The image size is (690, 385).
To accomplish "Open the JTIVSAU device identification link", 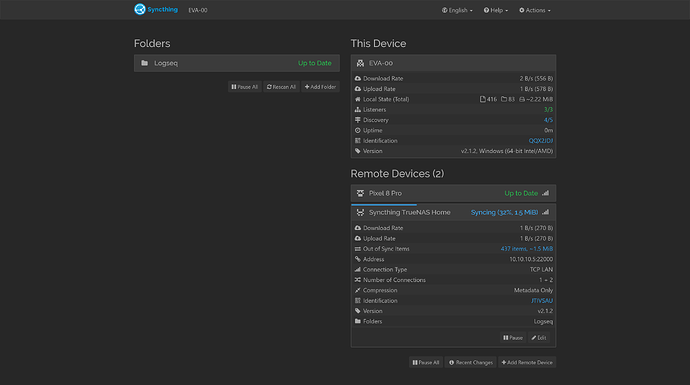I will (x=542, y=301).
